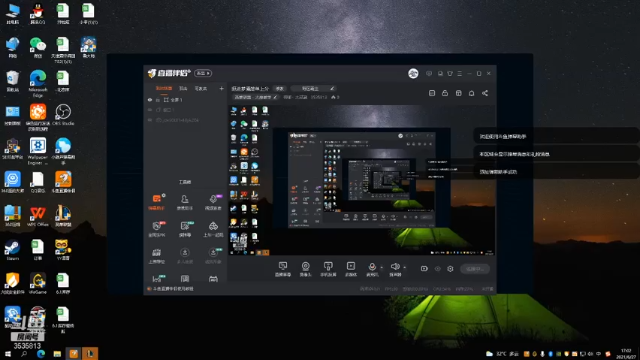Open speaker options with the small arrow
This screenshot has width=640, height=360.
click(404, 267)
